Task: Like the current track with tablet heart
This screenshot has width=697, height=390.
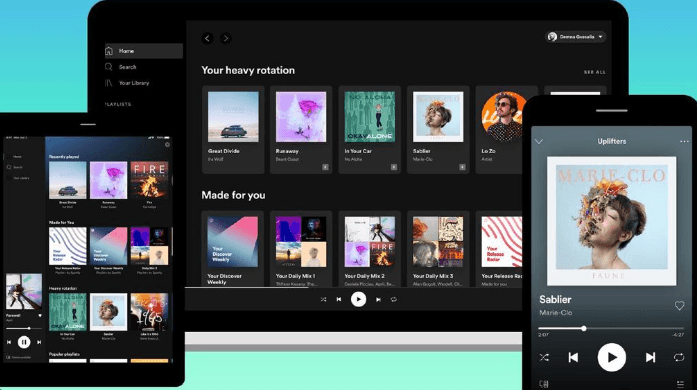Action: pyautogui.click(x=40, y=316)
